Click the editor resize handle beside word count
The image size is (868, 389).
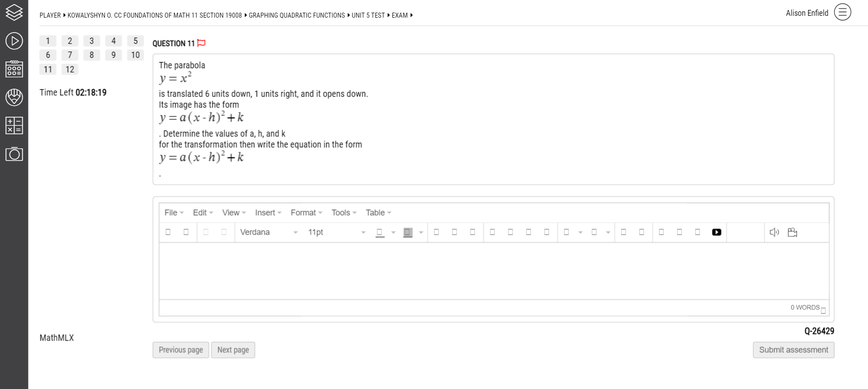823,310
